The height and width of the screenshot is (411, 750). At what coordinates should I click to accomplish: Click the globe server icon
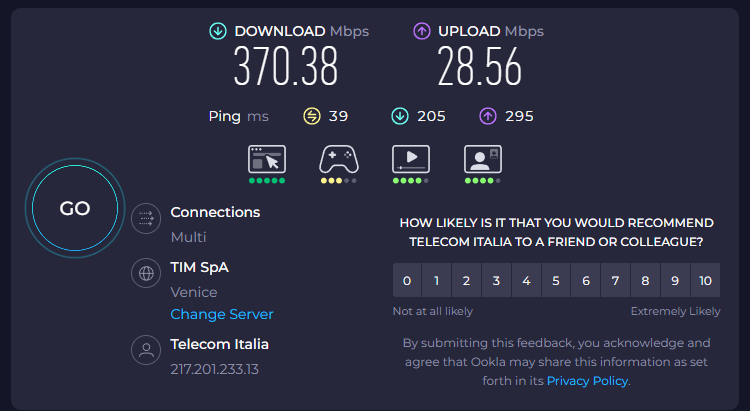147,273
